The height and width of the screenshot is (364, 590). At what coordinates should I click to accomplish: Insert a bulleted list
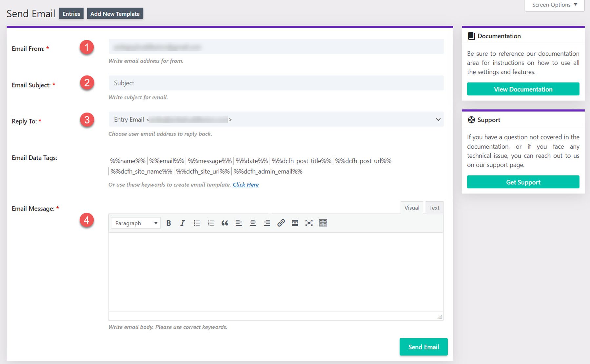tap(197, 223)
